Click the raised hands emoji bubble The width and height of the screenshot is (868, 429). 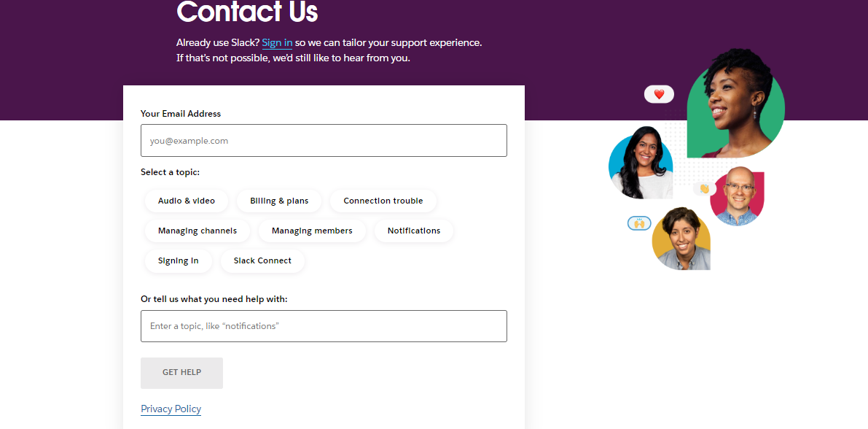[x=639, y=223]
